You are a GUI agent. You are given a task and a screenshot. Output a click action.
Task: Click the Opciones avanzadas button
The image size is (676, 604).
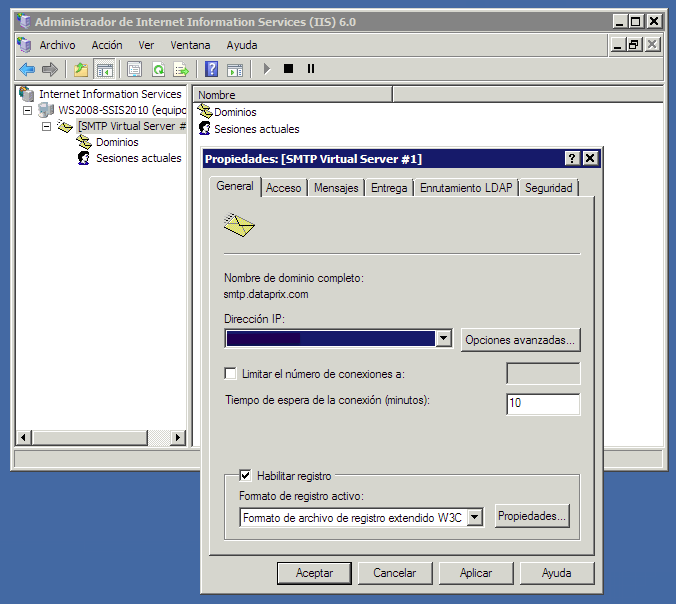520,340
